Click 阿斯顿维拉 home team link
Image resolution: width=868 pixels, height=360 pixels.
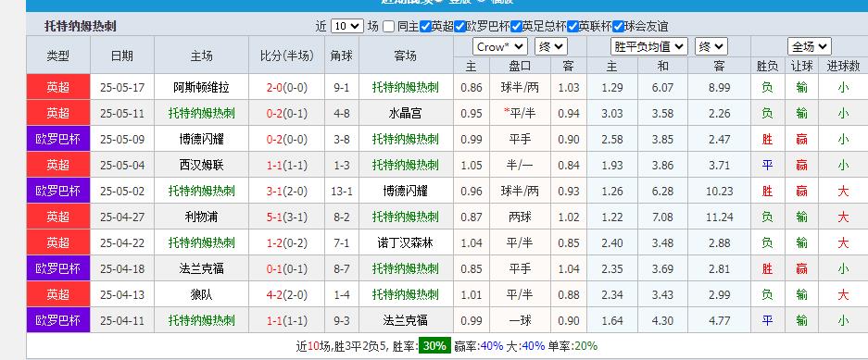coord(202,87)
